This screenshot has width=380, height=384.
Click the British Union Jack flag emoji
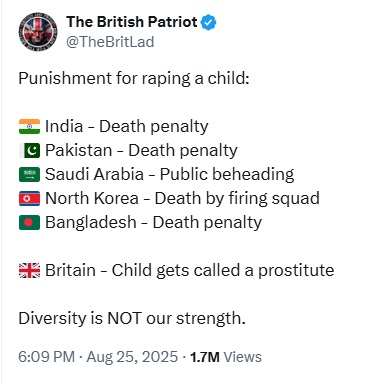[x=29, y=270]
